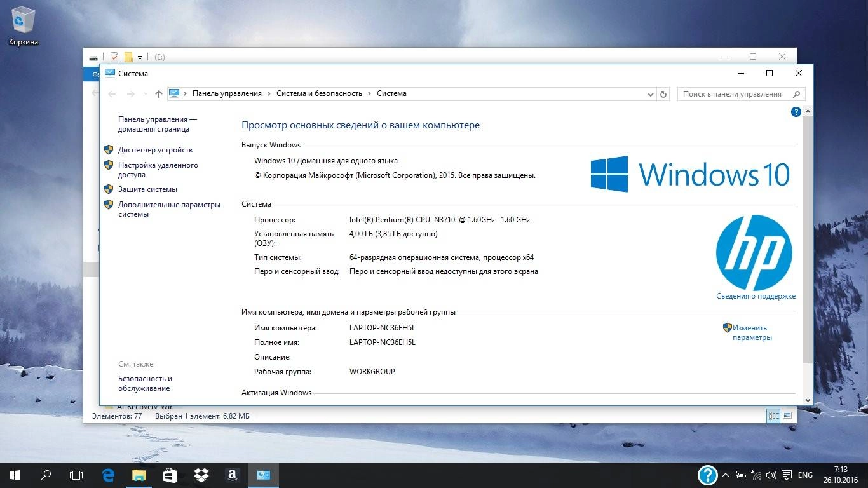
Task: Open the blue help question mark icon
Action: 796,112
